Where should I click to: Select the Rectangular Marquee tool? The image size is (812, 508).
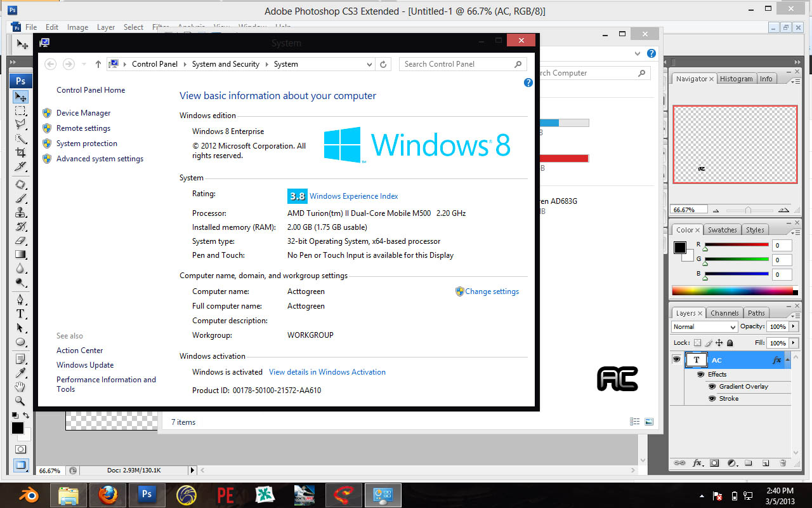coord(20,110)
